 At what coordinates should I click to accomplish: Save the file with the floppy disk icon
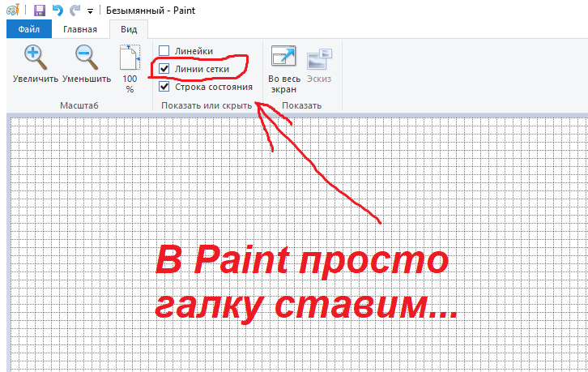40,11
